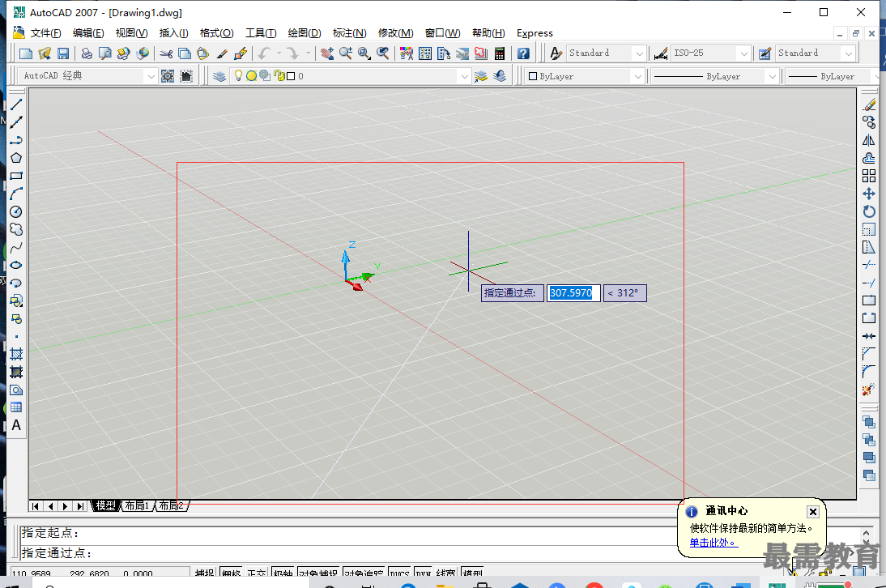Switch to the 布局1 layout tab

(x=136, y=505)
